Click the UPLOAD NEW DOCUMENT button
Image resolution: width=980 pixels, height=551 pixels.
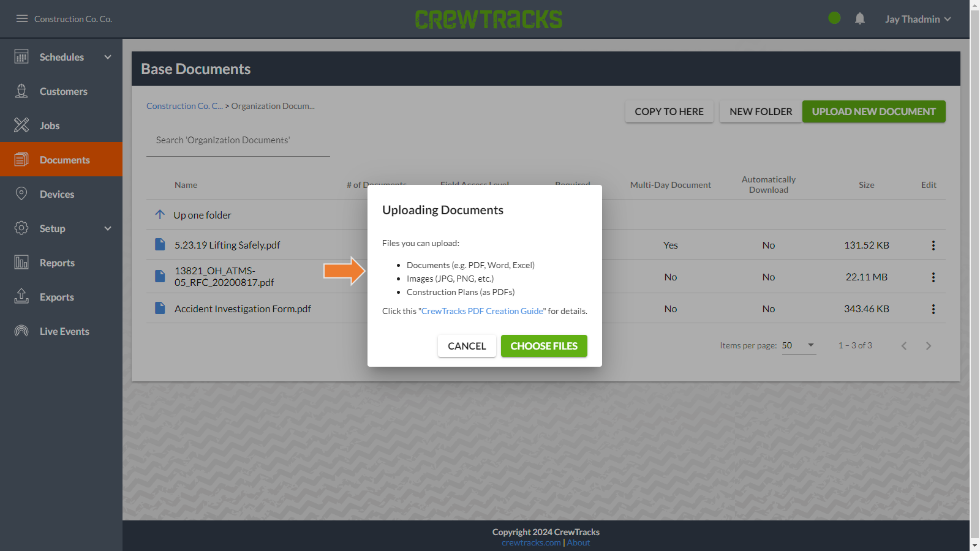click(x=874, y=111)
